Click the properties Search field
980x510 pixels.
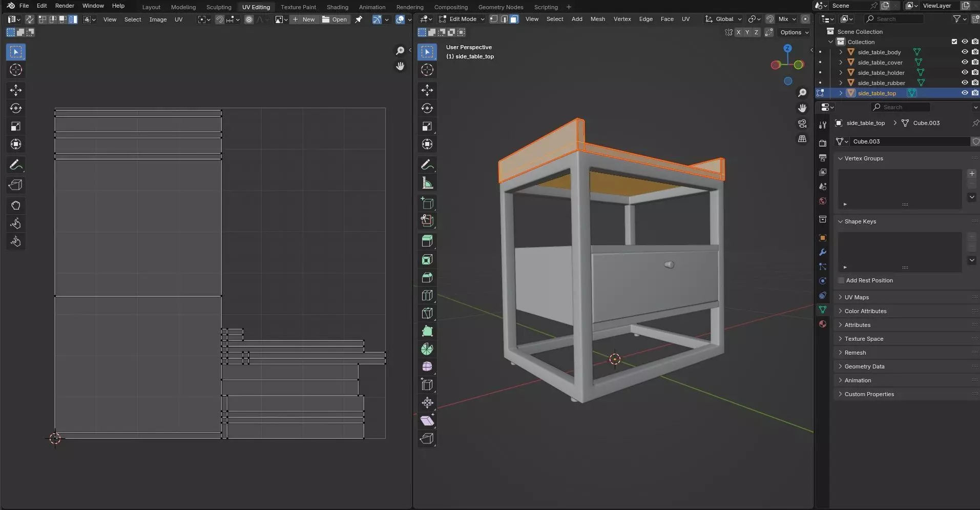tap(900, 107)
